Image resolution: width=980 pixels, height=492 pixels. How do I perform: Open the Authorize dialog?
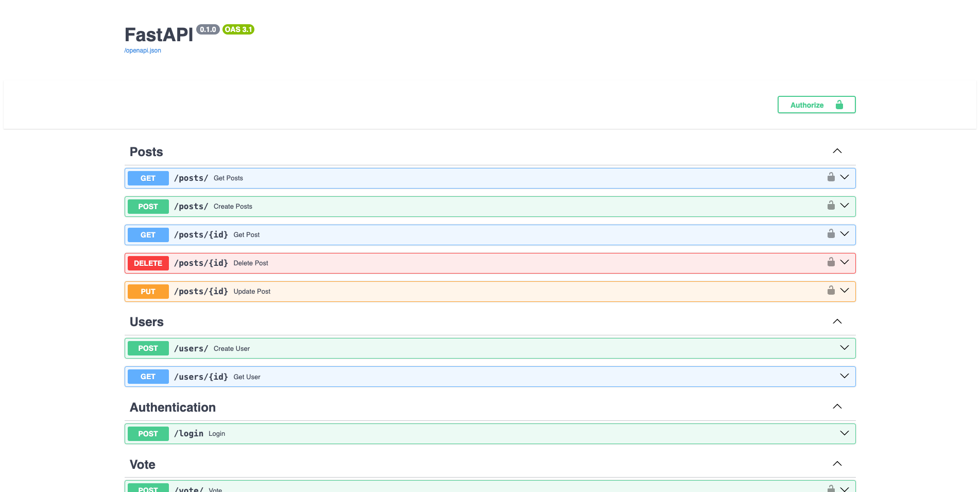coord(816,105)
